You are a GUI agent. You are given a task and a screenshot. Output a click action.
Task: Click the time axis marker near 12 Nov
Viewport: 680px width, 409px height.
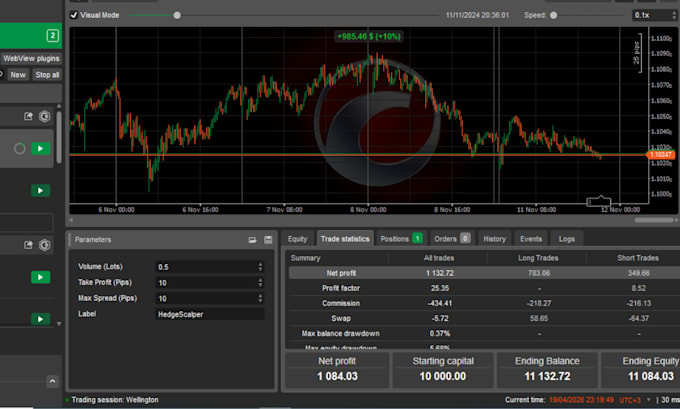(x=599, y=201)
